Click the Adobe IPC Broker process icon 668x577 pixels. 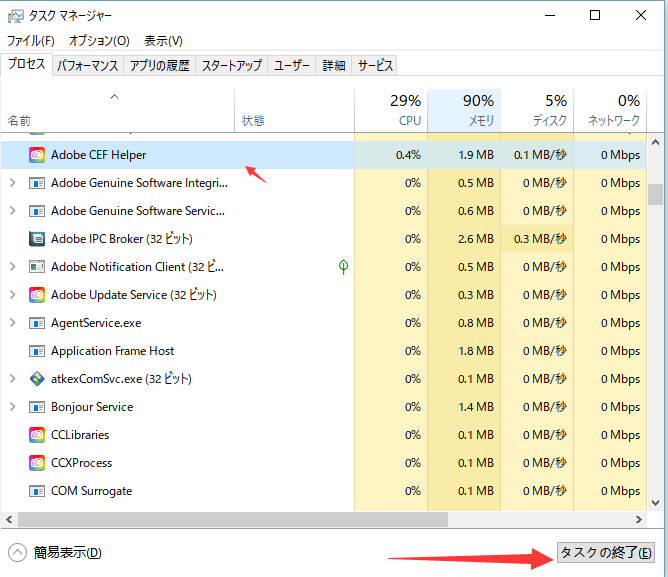coord(37,239)
